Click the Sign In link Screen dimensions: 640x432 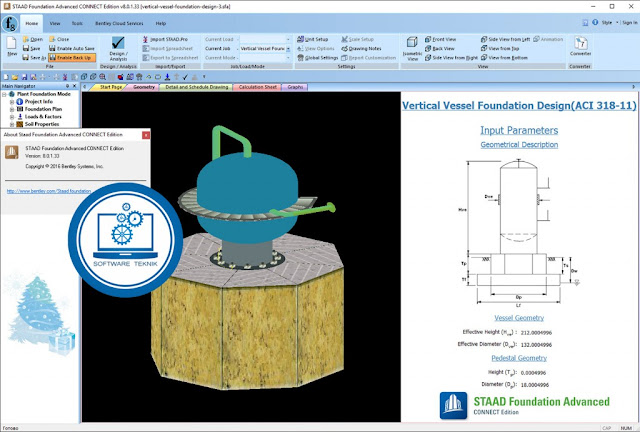point(629,22)
